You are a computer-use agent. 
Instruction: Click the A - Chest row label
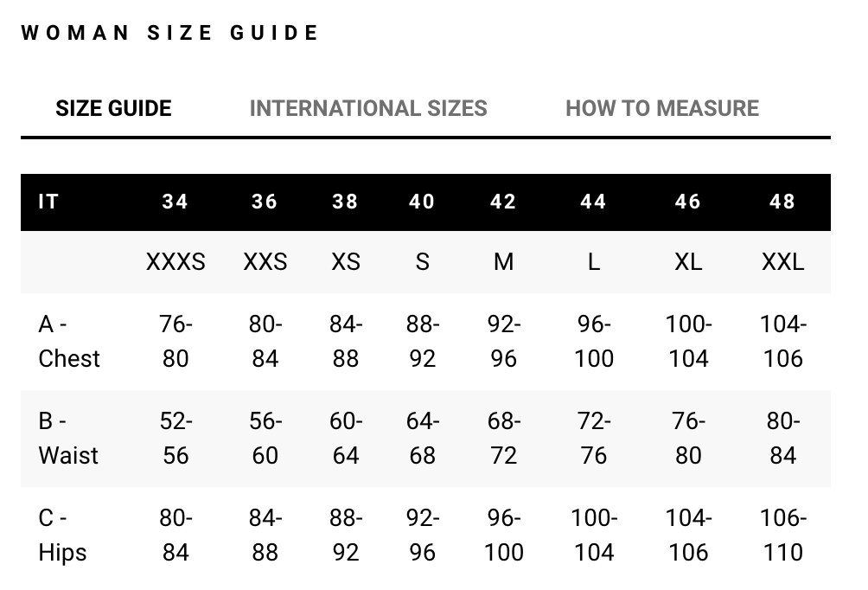[69, 341]
